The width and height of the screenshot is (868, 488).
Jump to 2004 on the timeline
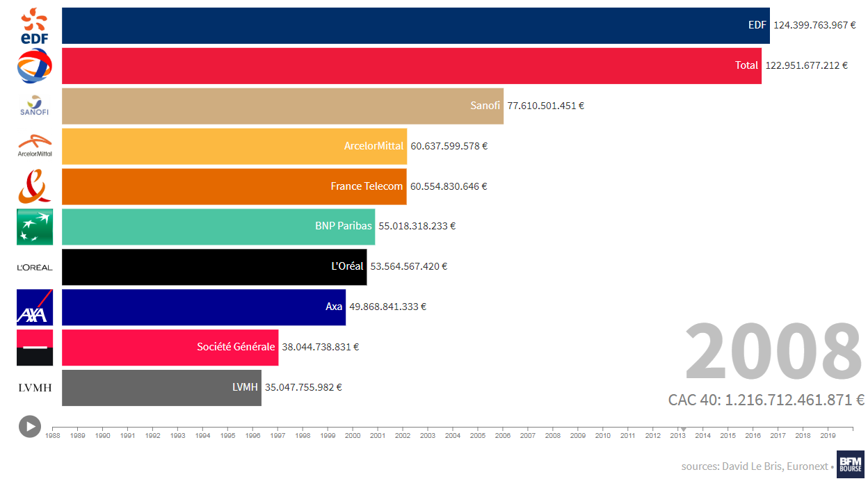[453, 435]
